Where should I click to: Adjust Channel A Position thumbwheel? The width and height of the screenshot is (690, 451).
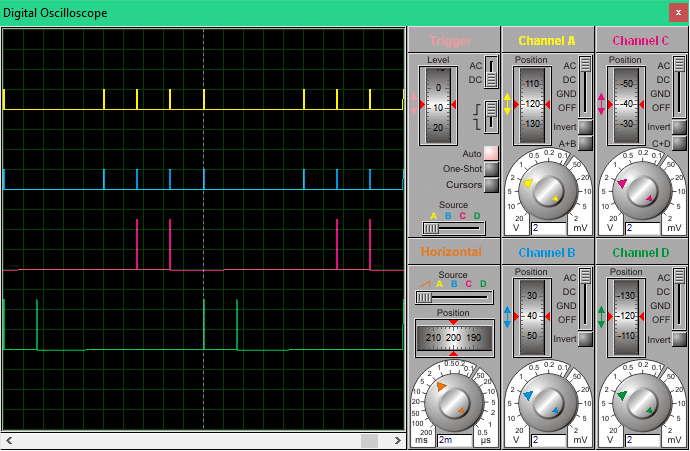(x=532, y=105)
